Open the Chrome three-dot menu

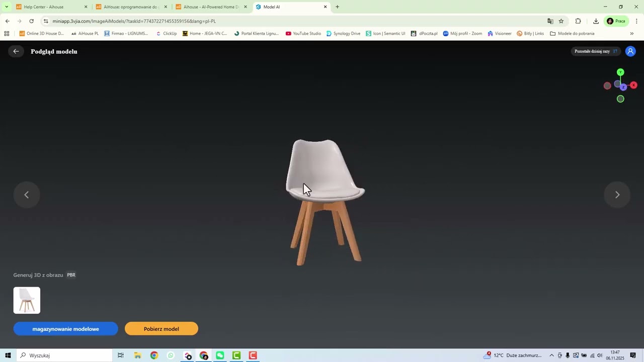pyautogui.click(x=636, y=21)
